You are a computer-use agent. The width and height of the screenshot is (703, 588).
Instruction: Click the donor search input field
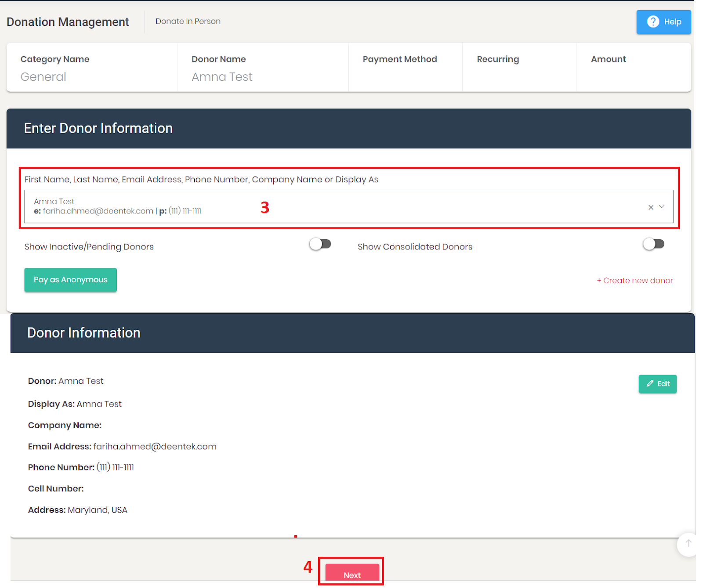(348, 206)
